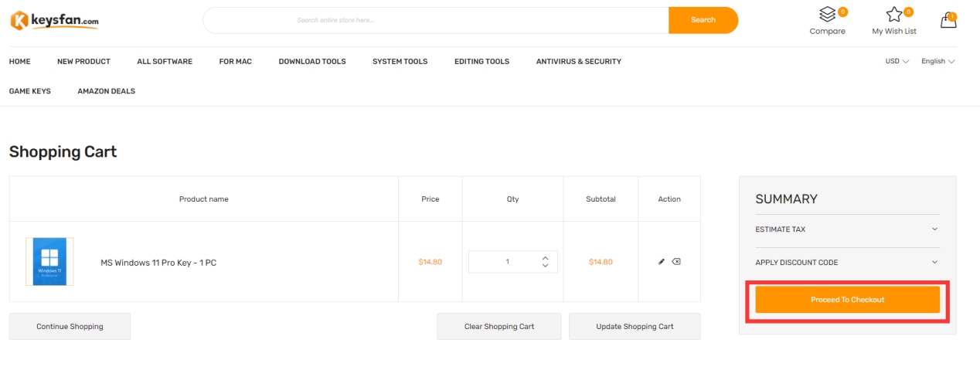Open the DOWNLOAD TOOLS menu
980x377 pixels.
[312, 61]
